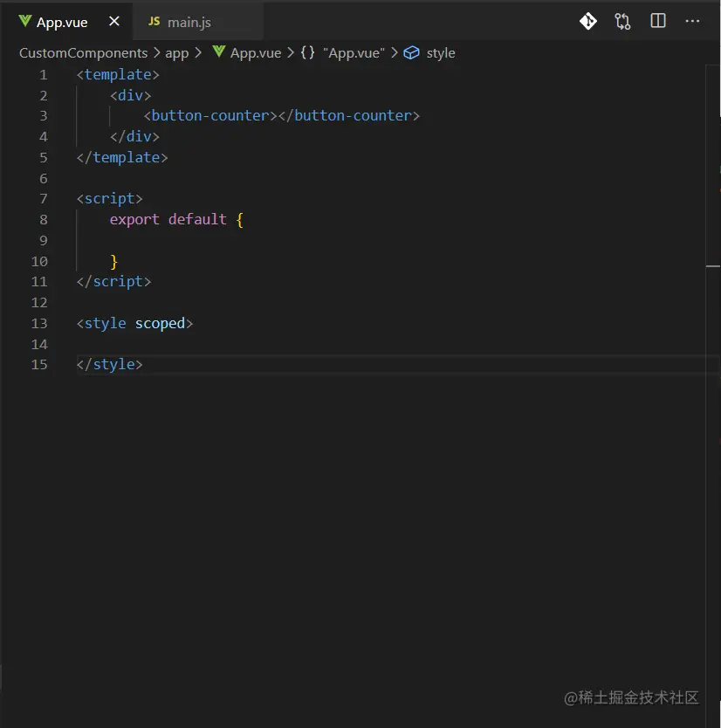721x728 pixels.
Task: Click the yellow closing curly brace
Action: coord(114,261)
